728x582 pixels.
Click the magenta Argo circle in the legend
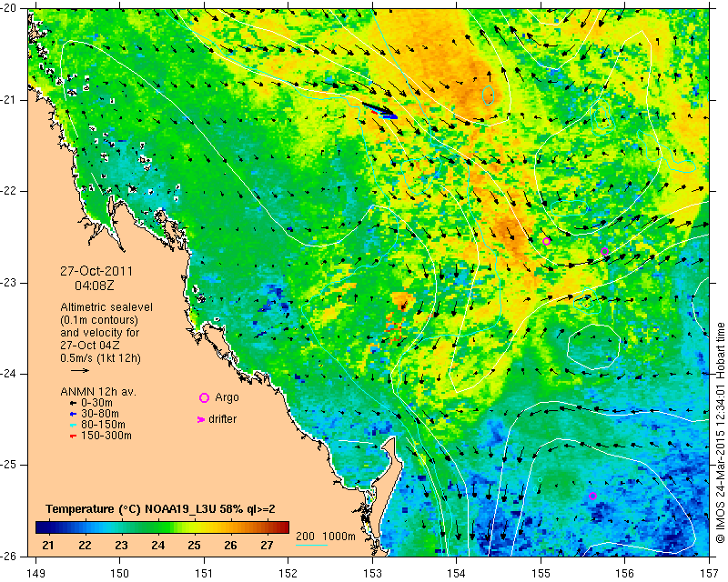tap(204, 397)
